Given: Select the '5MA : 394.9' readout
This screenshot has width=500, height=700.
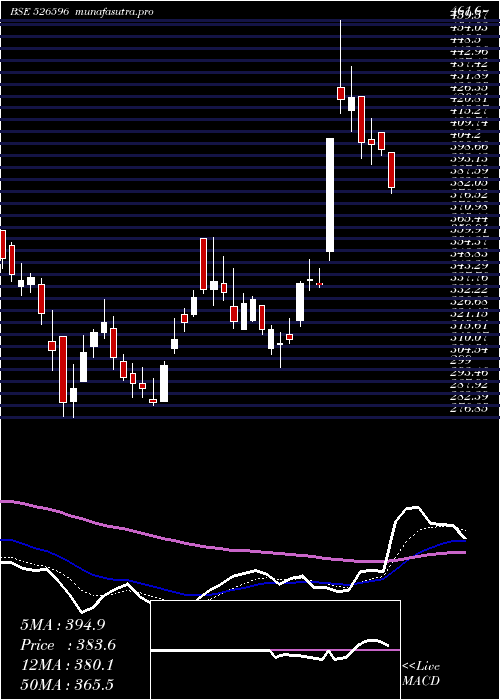Looking at the screenshot, I should click(62, 625).
